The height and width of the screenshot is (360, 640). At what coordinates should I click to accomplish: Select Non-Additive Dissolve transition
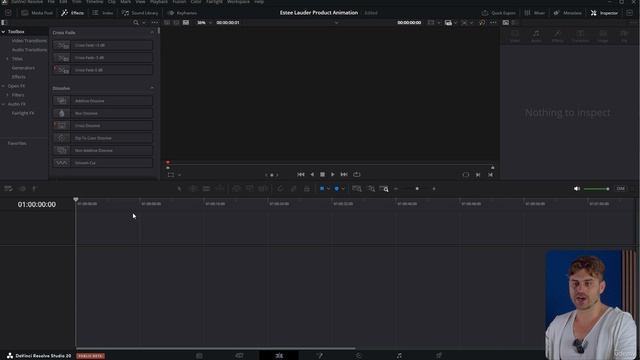[102, 150]
